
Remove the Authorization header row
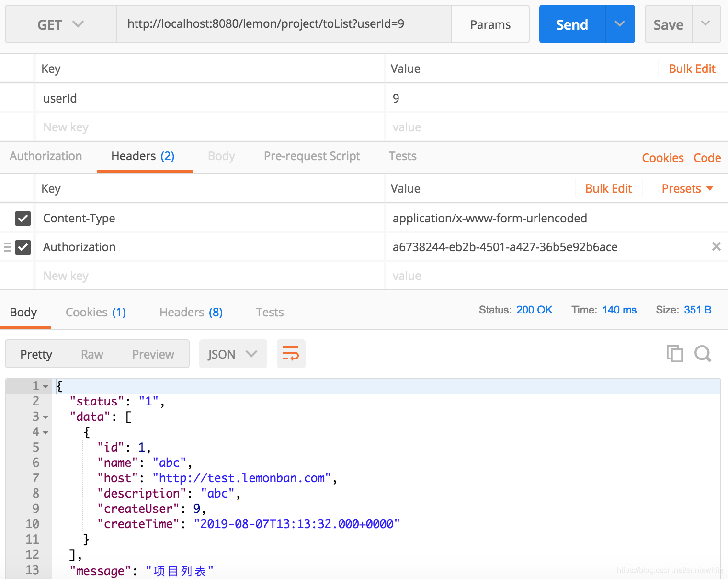tap(717, 246)
